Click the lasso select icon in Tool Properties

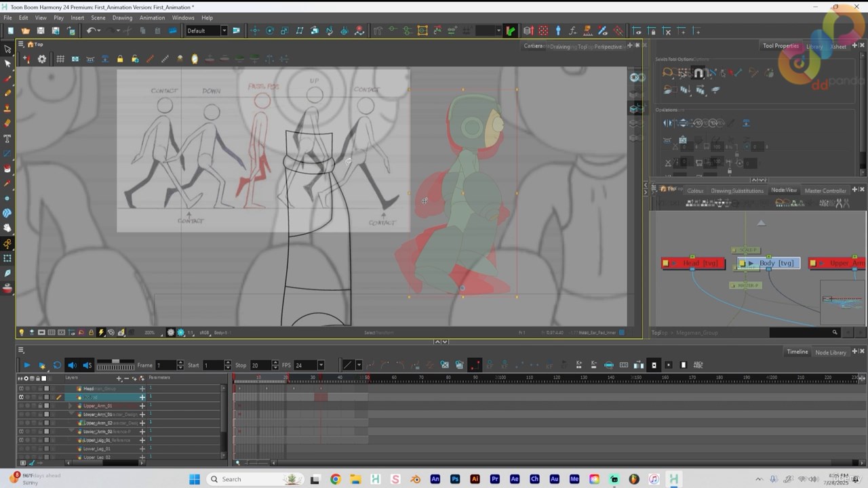click(668, 73)
